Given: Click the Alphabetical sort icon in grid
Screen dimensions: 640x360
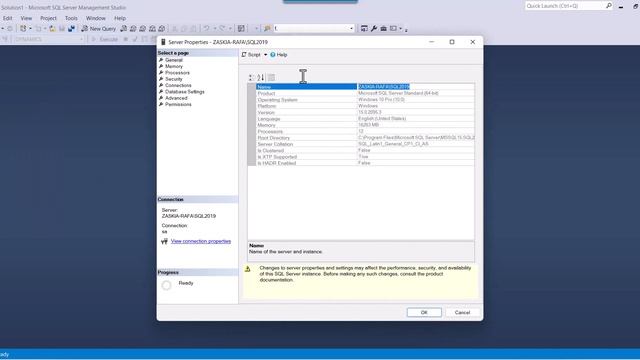Looking at the screenshot, I should click(261, 78).
